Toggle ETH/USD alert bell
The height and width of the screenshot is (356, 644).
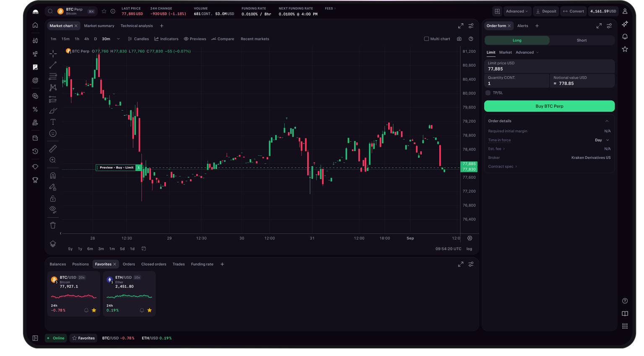click(142, 310)
